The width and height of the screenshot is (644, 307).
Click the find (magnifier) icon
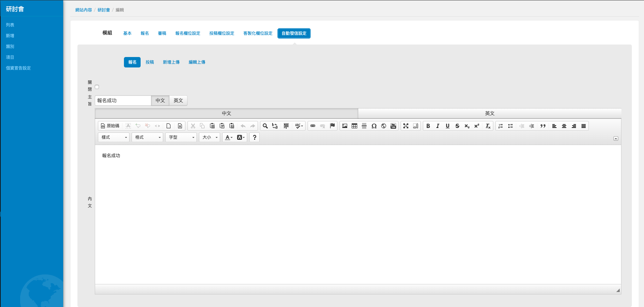[x=265, y=126]
